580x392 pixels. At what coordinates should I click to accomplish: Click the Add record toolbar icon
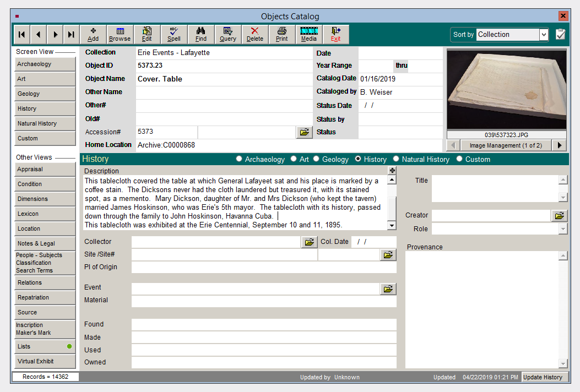point(93,34)
